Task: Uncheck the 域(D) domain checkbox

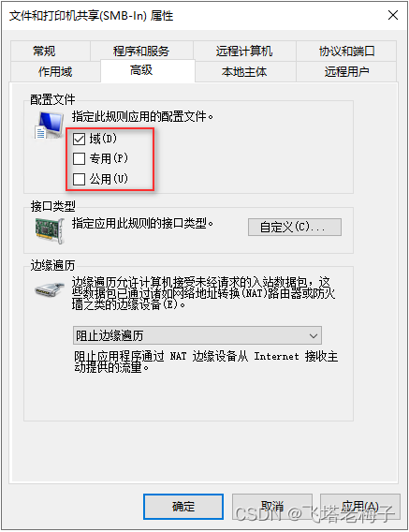Action: coord(79,139)
